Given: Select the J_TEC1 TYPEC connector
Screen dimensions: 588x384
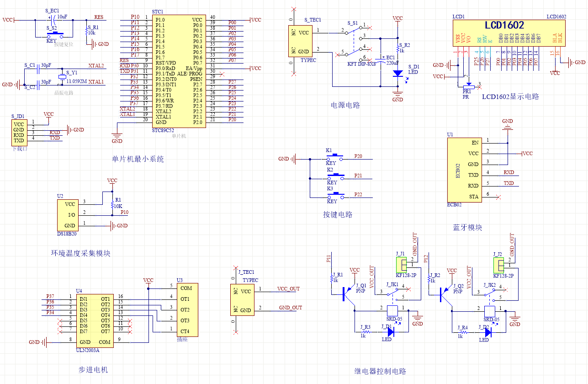Looking at the screenshot, I should tap(242, 299).
